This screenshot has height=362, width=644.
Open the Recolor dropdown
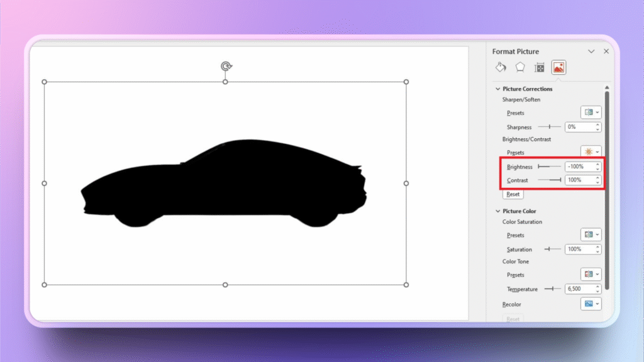[x=591, y=304]
